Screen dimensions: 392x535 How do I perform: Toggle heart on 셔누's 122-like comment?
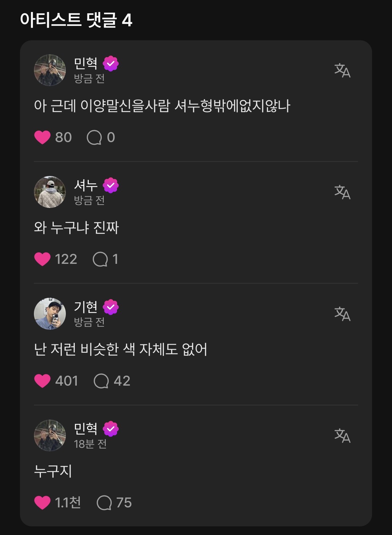tap(42, 259)
